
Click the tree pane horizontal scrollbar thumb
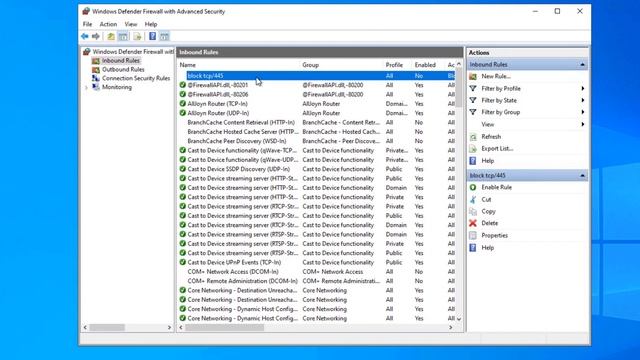[x=107, y=327]
